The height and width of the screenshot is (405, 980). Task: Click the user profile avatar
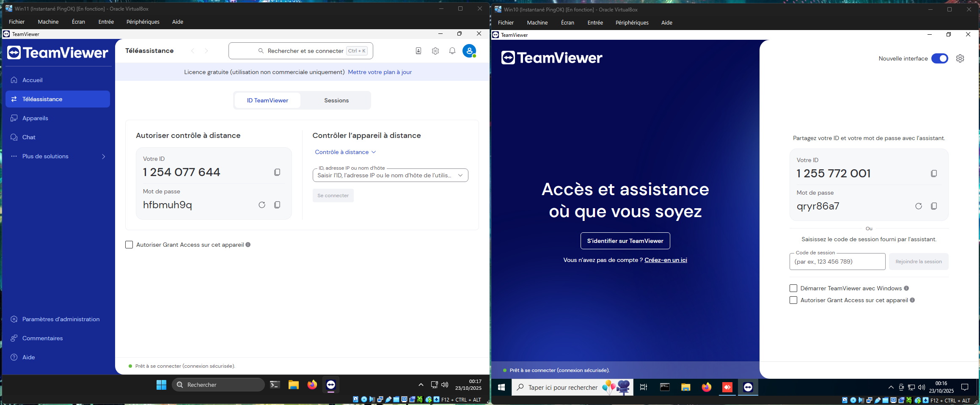[x=469, y=51]
